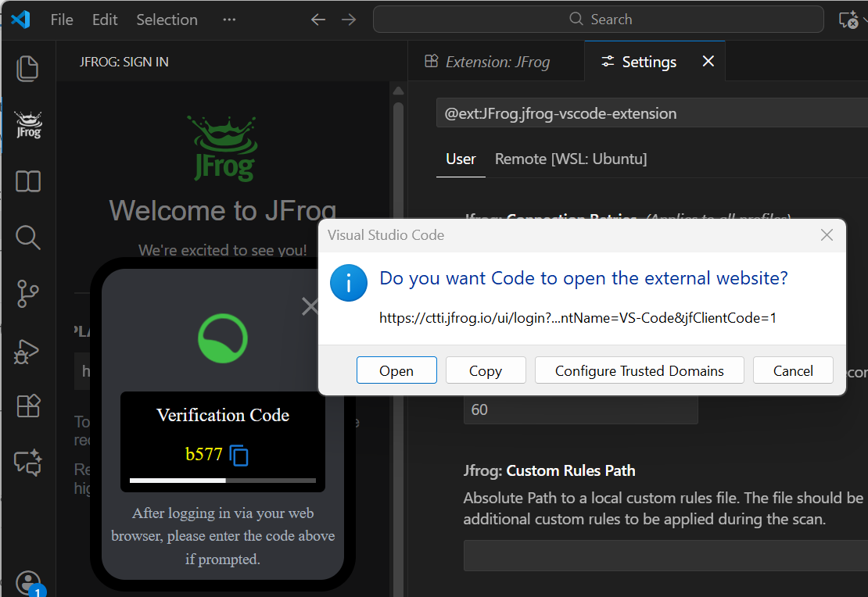
Task: Click Open to visit the JFrog website
Action: 396,370
